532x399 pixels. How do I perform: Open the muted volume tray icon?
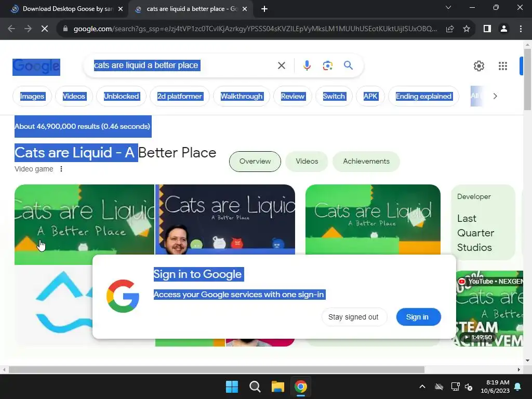469,387
